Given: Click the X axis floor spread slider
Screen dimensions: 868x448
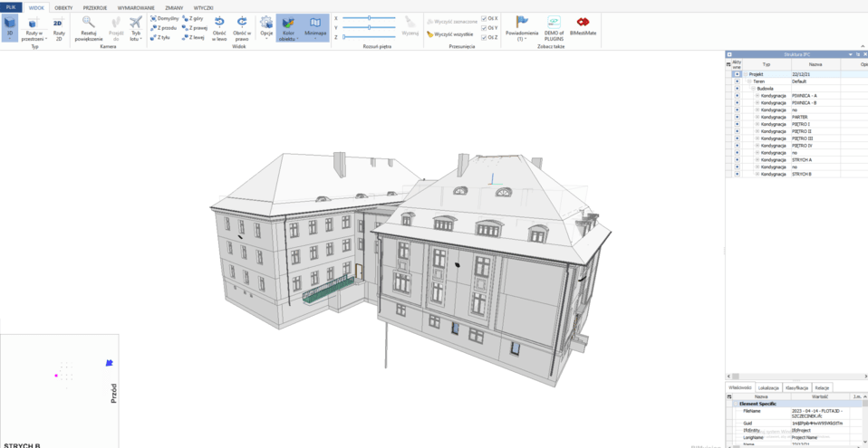Looking at the screenshot, I should (369, 18).
